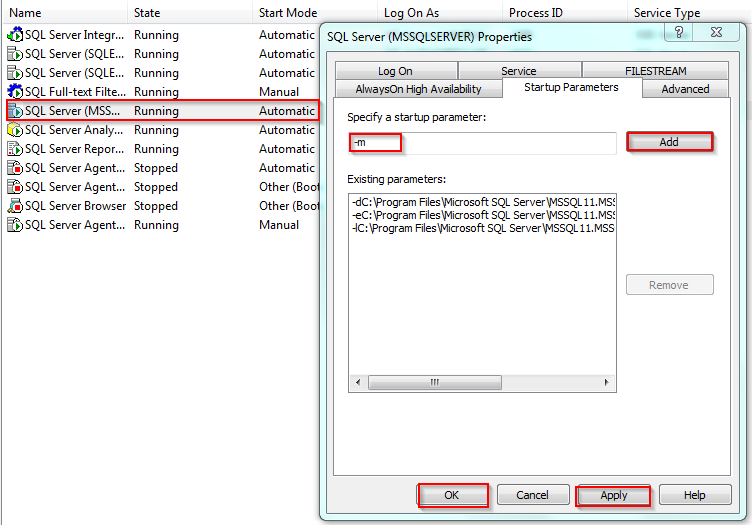Select the -eC:\Program Files existing parameter
This screenshot has height=525, width=752.
click(x=482, y=215)
